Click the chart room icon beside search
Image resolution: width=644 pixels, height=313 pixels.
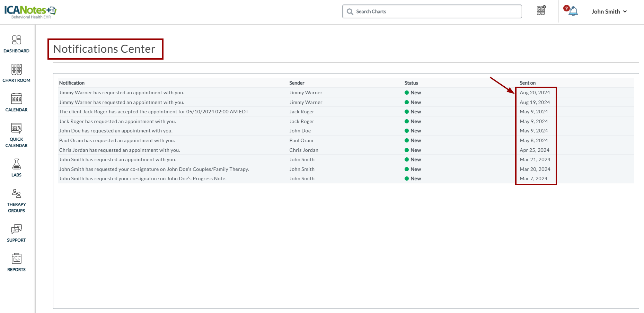click(541, 11)
